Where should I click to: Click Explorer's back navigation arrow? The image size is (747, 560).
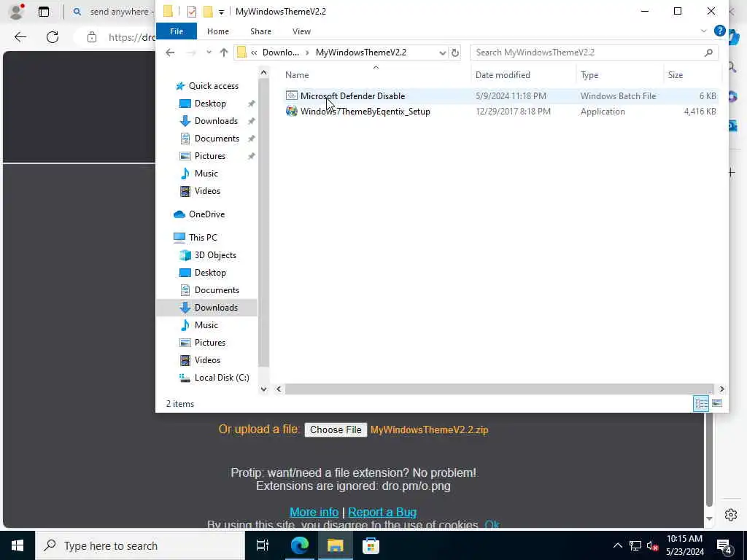(170, 52)
